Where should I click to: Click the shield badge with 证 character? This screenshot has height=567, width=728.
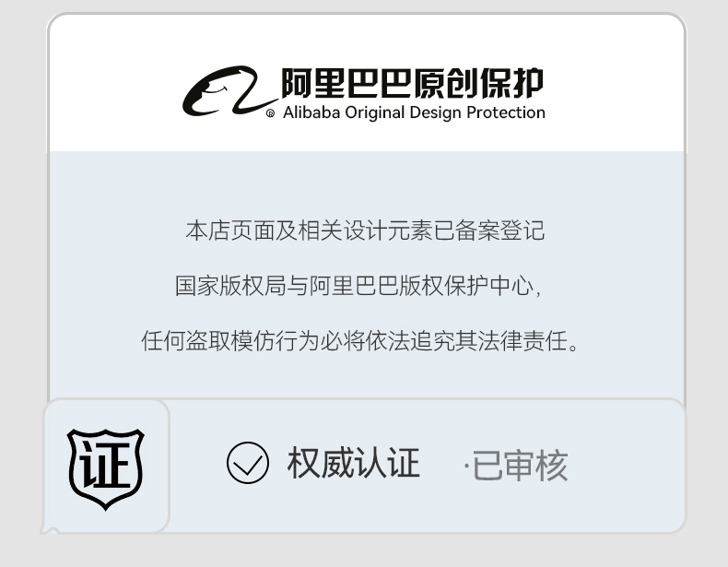tap(106, 469)
